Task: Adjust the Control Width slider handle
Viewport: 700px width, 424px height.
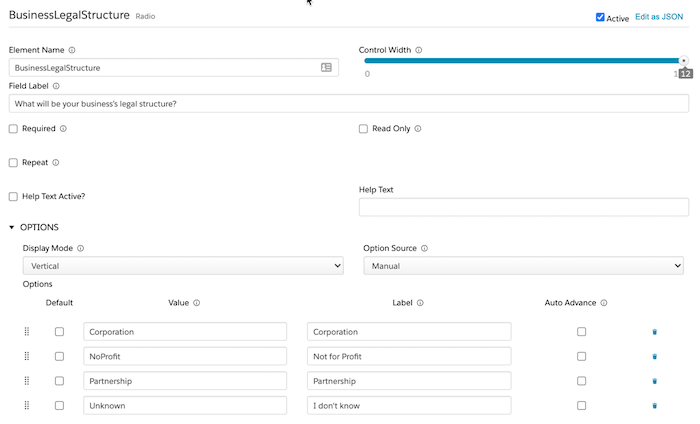Action: (684, 60)
